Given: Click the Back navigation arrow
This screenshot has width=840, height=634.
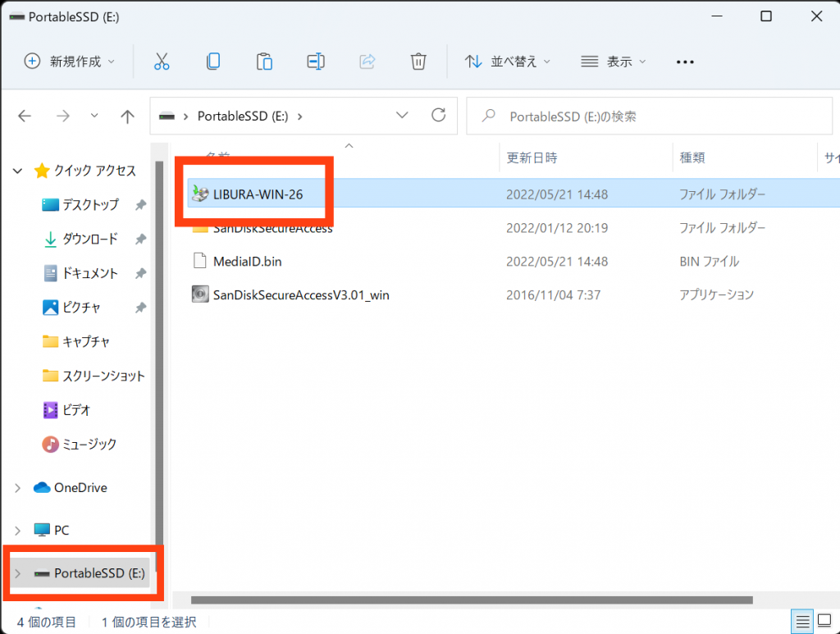Looking at the screenshot, I should (25, 116).
